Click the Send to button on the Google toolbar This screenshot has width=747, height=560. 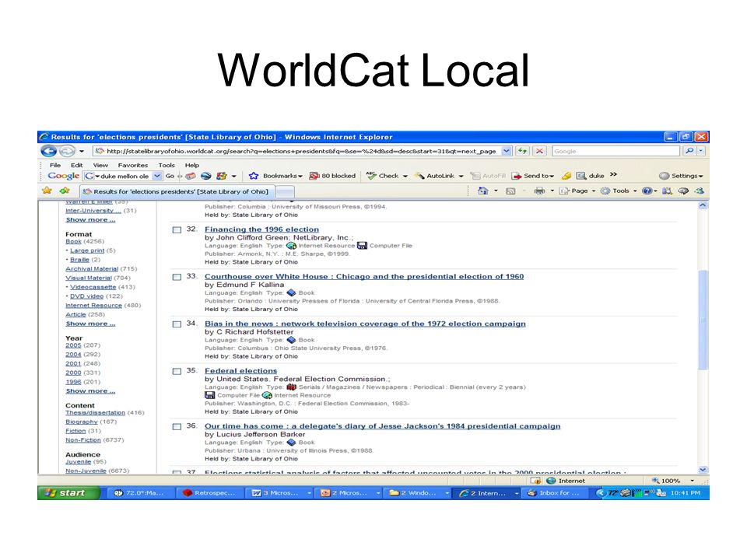532,176
